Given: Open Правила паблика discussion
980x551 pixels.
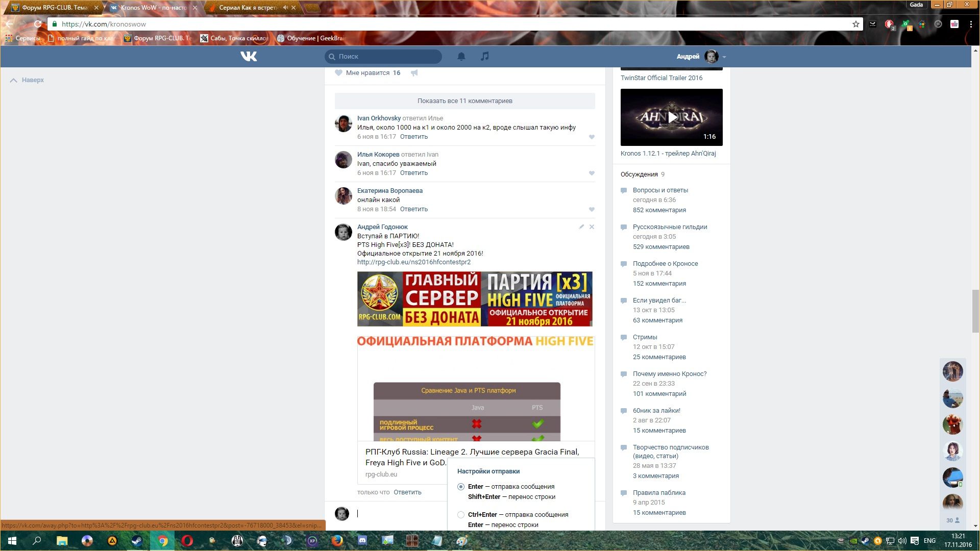Looking at the screenshot, I should (659, 493).
